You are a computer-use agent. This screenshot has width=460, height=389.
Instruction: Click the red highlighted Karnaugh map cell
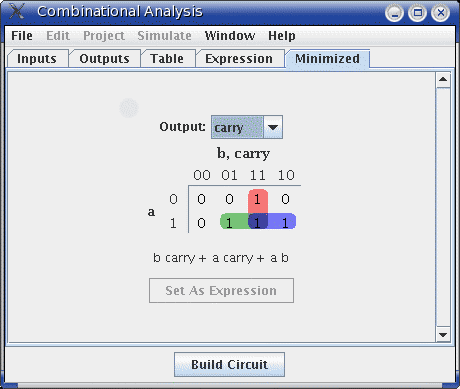258,200
